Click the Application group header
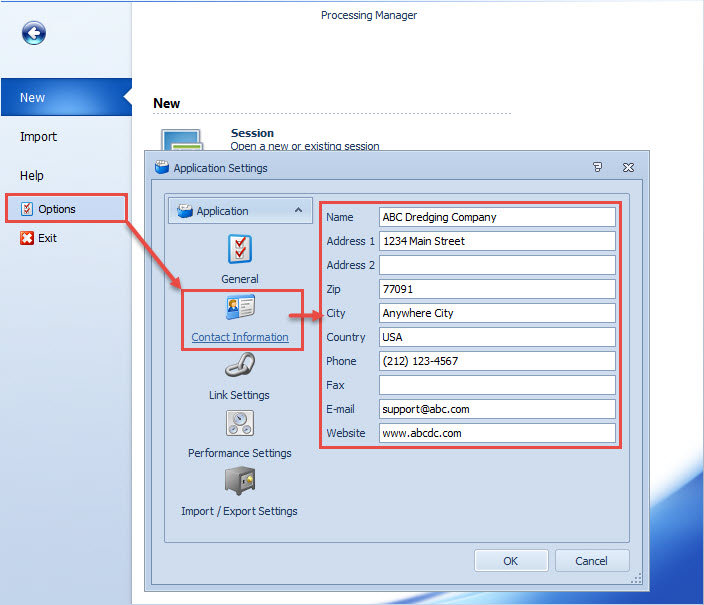Screen dimensions: 704x605 [240, 211]
